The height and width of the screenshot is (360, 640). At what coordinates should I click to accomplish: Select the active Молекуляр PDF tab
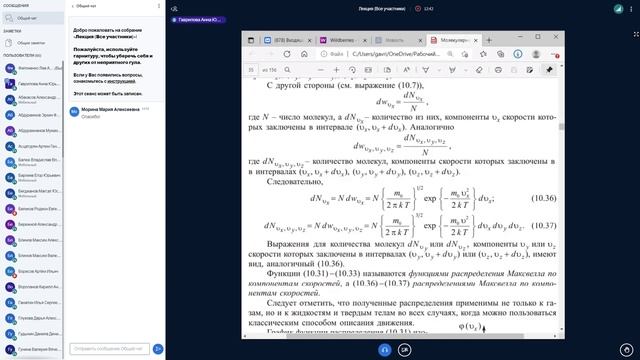pos(454,40)
